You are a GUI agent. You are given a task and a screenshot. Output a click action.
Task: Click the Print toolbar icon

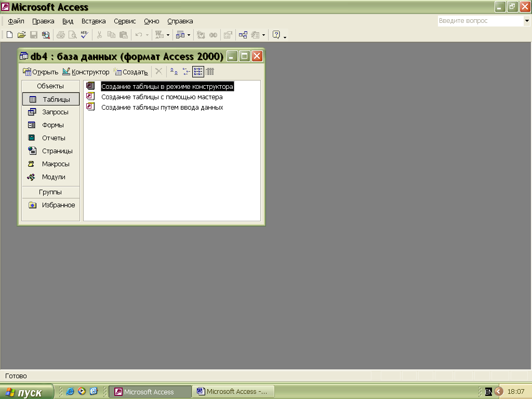[x=61, y=35]
